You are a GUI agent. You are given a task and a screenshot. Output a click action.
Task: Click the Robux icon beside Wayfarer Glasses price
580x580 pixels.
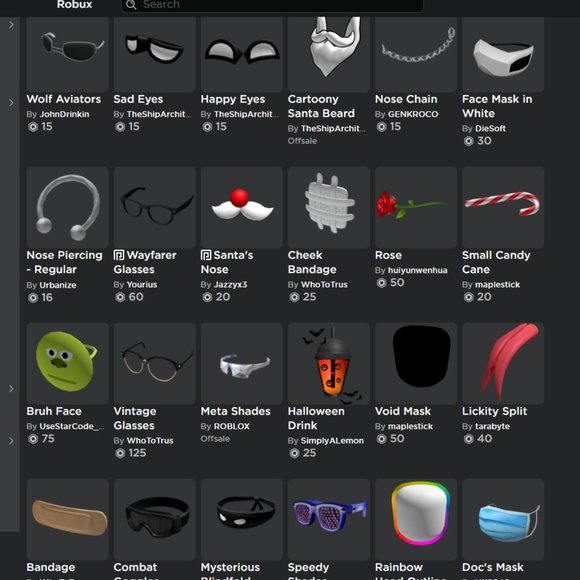pos(120,297)
